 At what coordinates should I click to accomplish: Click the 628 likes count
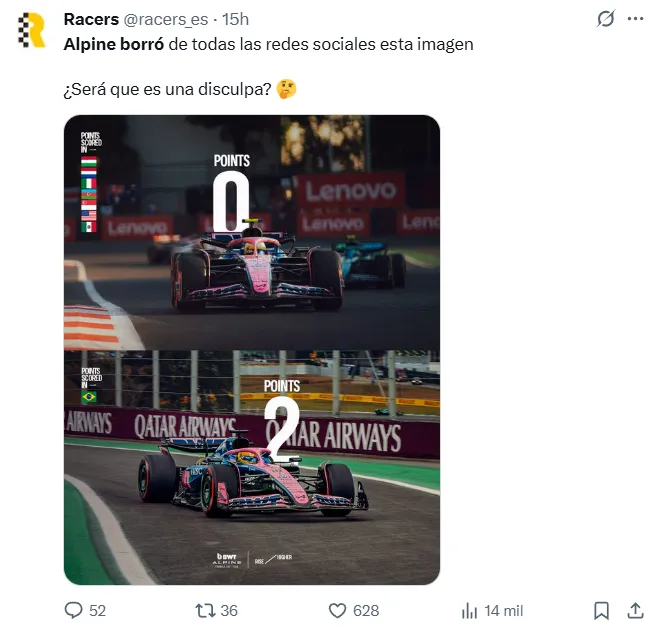point(366,610)
